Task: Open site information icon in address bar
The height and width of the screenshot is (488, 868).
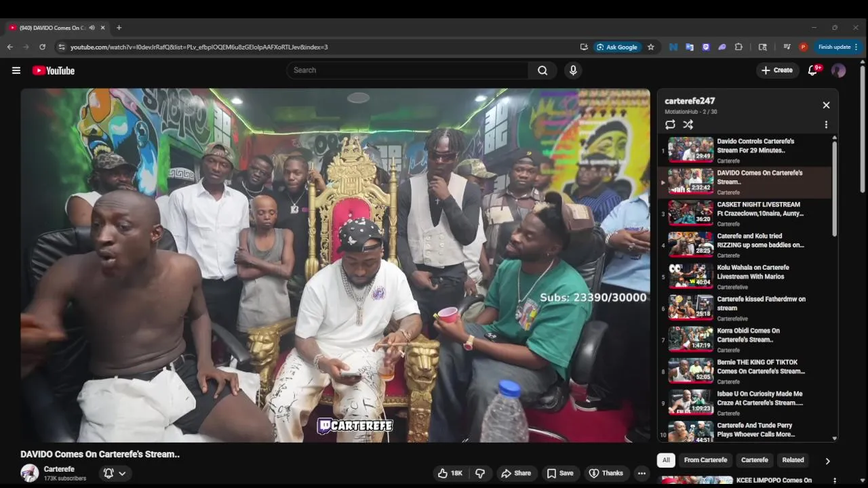Action: (x=62, y=47)
